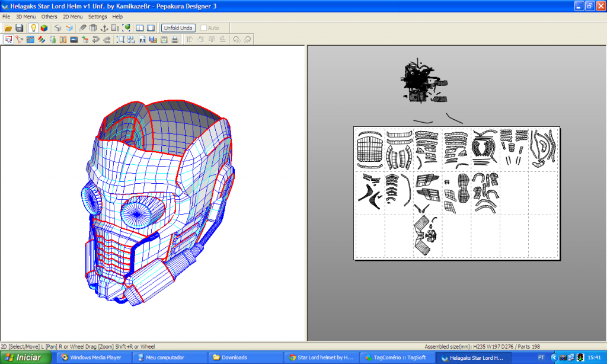Click the insert image landscape icon
This screenshot has width=607, height=364.
pyautogui.click(x=74, y=40)
